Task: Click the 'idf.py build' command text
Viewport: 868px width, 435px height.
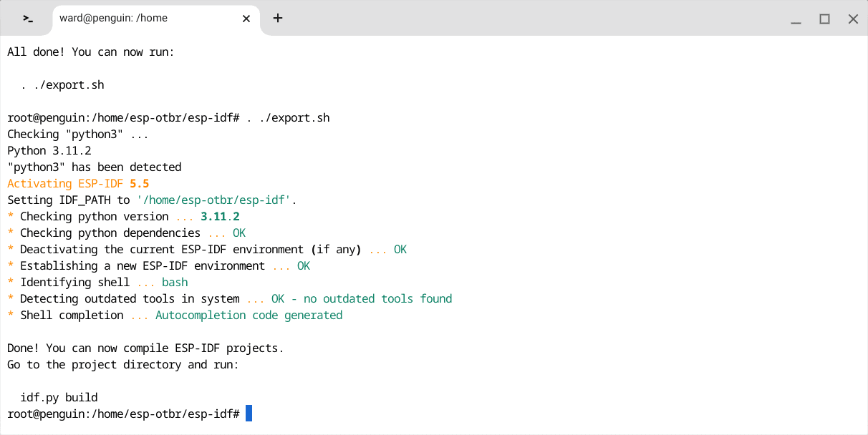Action: 59,398
